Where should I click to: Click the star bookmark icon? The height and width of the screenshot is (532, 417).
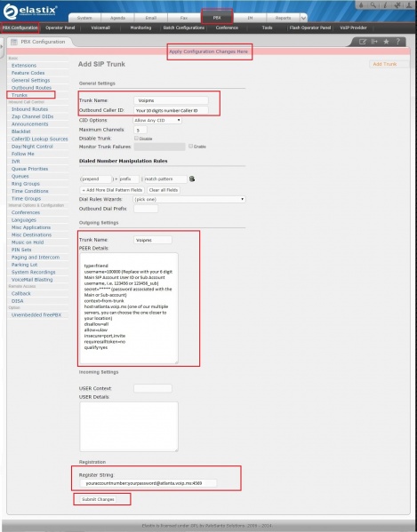pyautogui.click(x=386, y=42)
